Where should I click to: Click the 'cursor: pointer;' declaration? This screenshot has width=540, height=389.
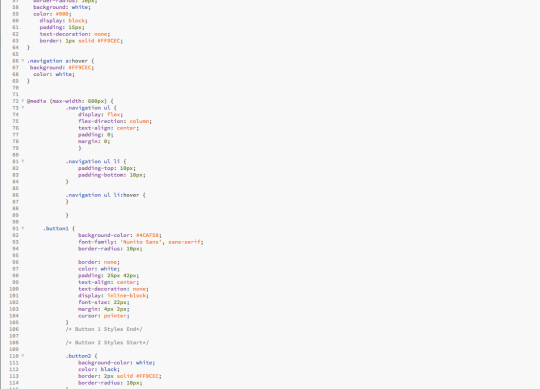pos(104,316)
